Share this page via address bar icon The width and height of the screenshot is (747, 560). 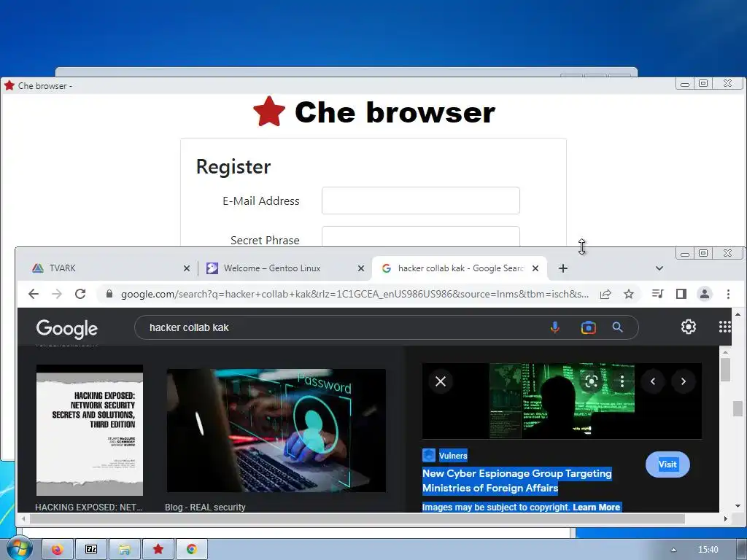[x=605, y=295]
